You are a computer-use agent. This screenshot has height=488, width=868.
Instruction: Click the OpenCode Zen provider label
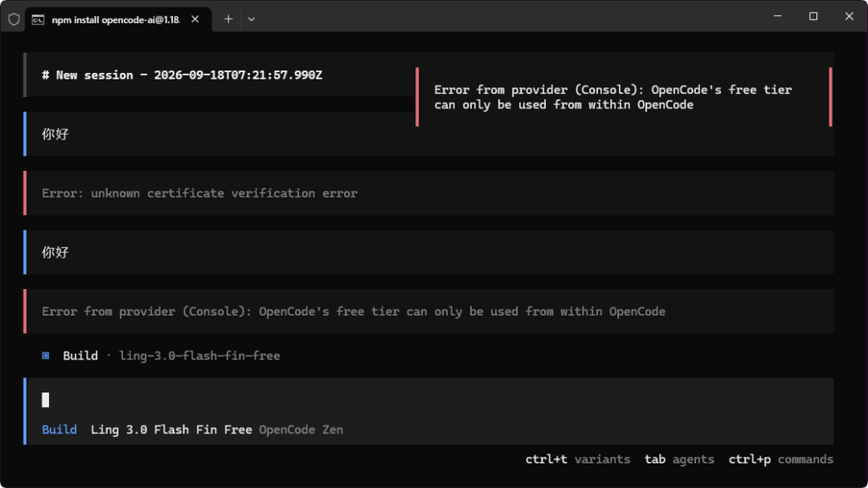pos(301,430)
